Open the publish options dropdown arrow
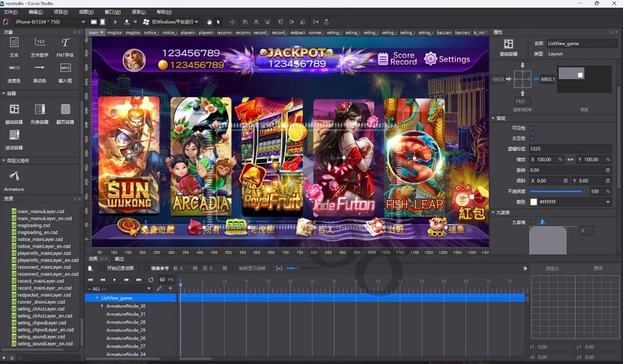 tap(135, 22)
